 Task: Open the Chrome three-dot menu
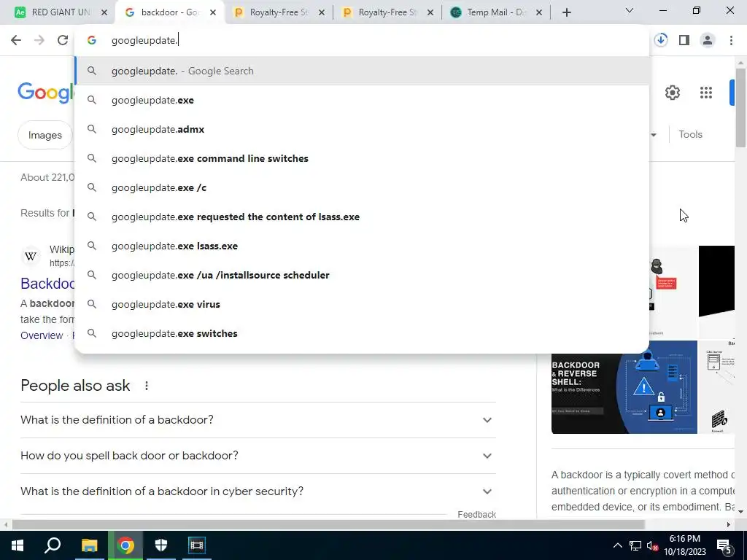pos(731,41)
